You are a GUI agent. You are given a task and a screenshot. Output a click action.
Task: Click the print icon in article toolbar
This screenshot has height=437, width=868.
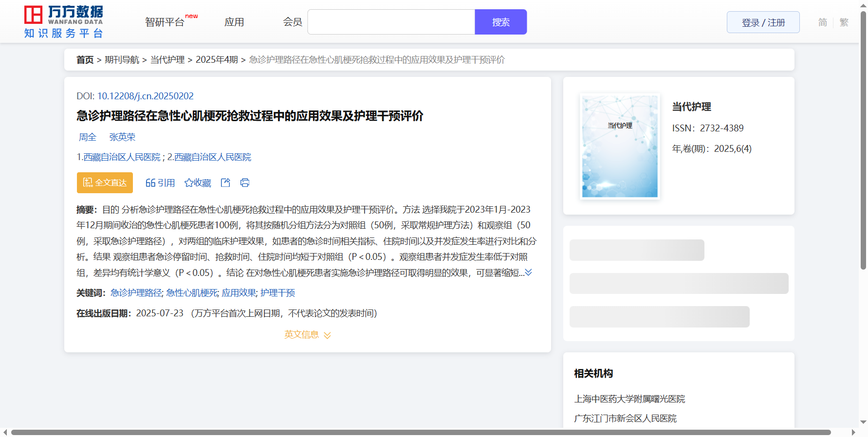[245, 182]
